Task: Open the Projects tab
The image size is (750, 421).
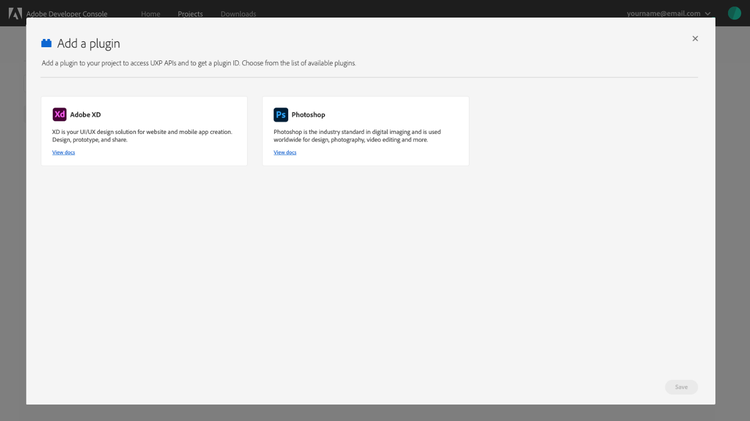Action: 190,14
